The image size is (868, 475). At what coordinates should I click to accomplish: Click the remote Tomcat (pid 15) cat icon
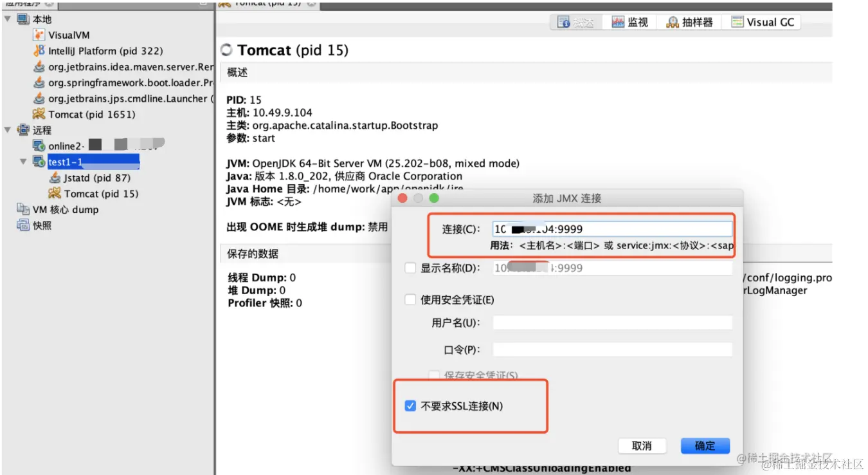point(55,194)
